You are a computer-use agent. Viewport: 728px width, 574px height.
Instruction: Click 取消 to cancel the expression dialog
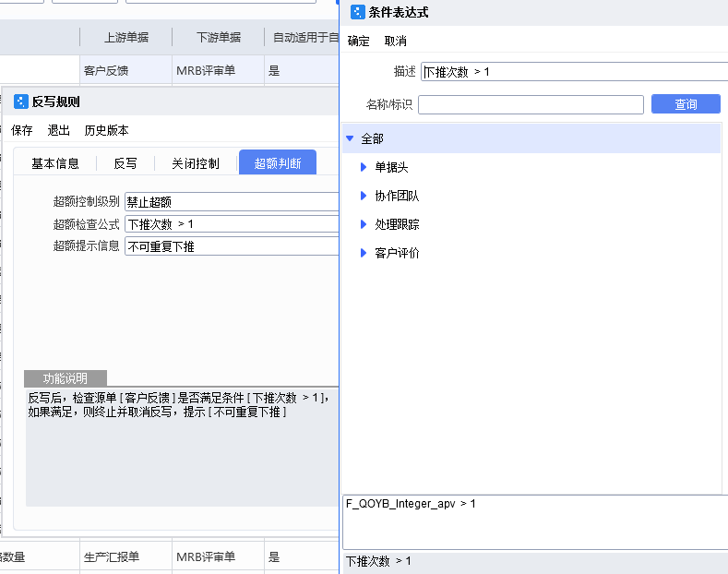click(x=396, y=41)
